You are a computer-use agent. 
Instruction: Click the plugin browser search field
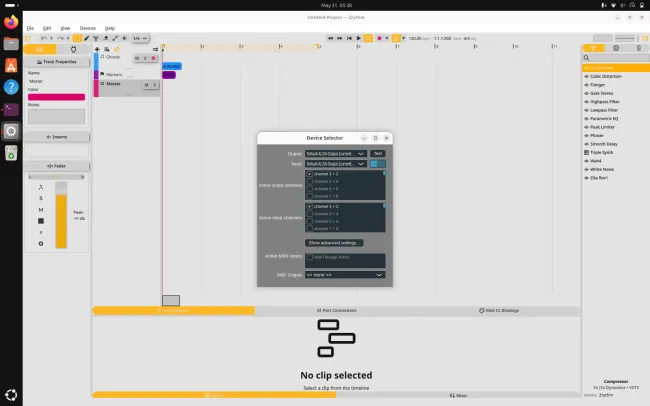point(616,58)
